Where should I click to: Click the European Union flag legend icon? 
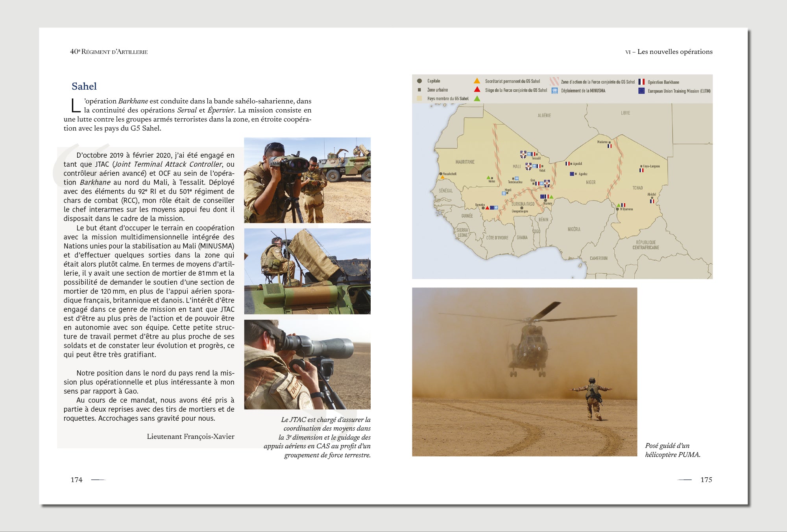pos(641,91)
